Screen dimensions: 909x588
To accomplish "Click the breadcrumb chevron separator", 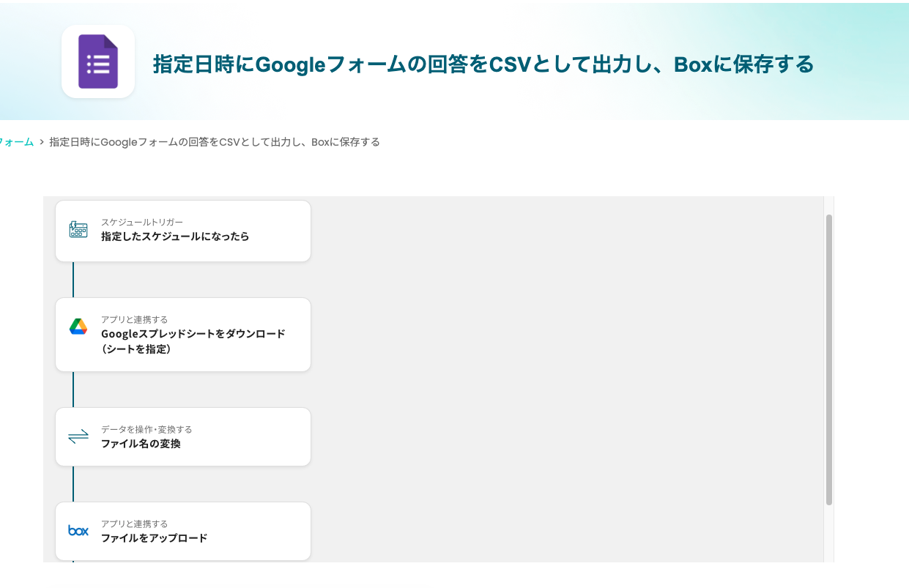I will [x=42, y=142].
